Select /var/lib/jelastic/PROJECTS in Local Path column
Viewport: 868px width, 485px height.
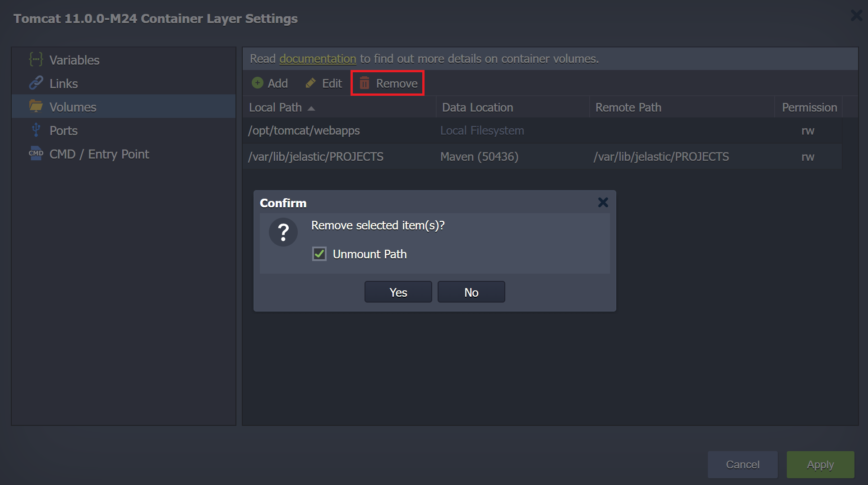tap(316, 156)
